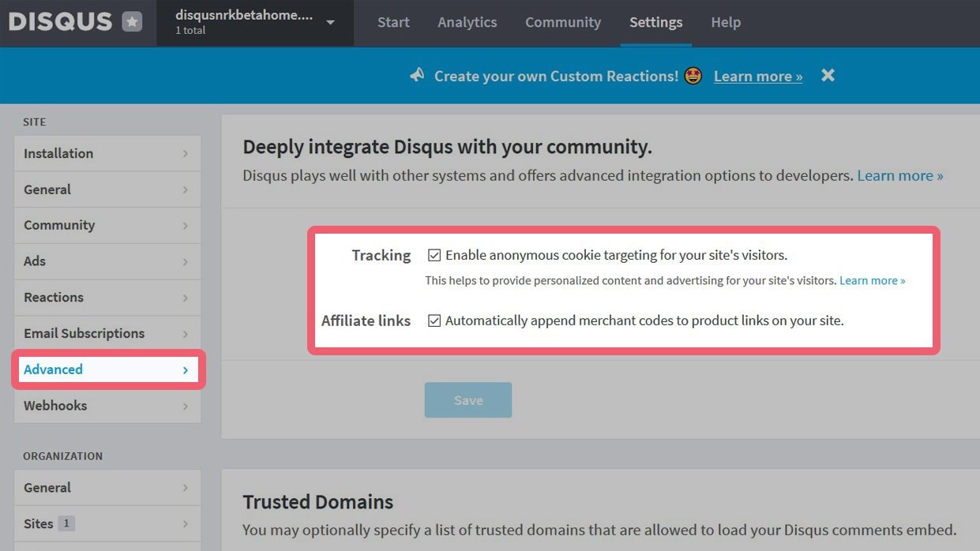Open Help in the top navigation
The width and height of the screenshot is (980, 551).
click(x=725, y=22)
